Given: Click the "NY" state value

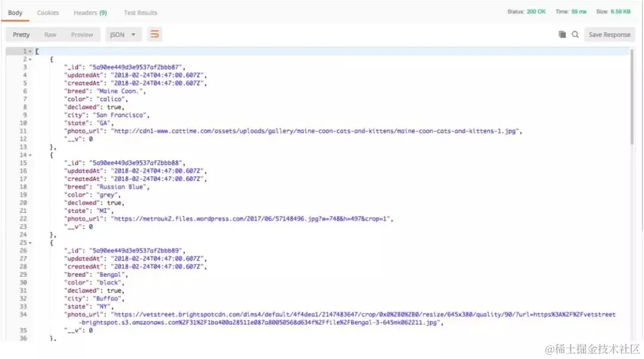Looking at the screenshot, I should (x=104, y=307).
